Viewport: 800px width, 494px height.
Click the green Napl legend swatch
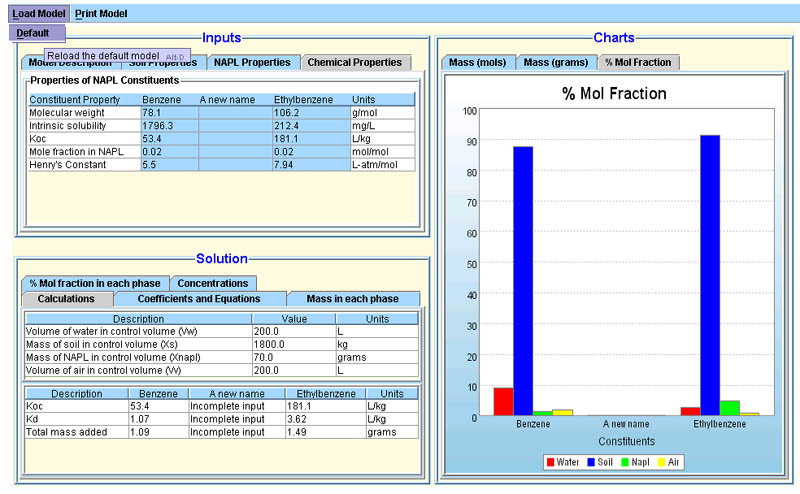tap(627, 463)
